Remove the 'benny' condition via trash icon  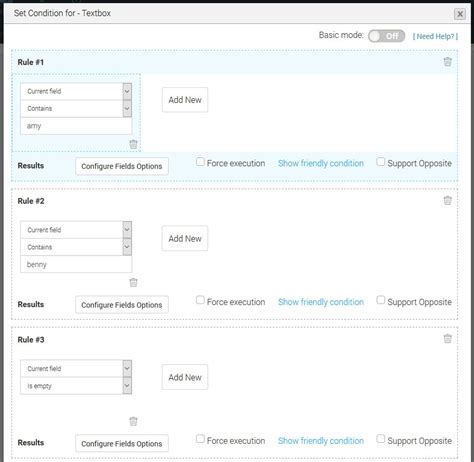pyautogui.click(x=133, y=283)
